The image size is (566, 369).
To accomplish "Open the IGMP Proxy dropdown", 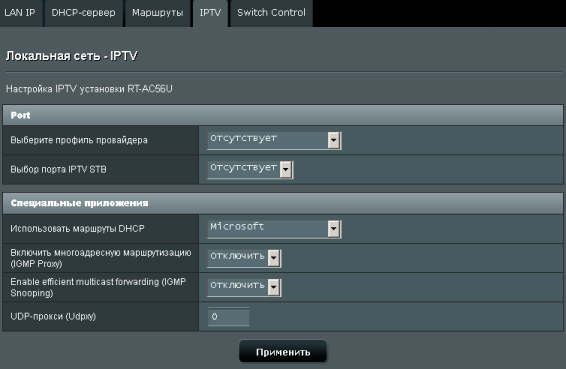I will coord(244,258).
